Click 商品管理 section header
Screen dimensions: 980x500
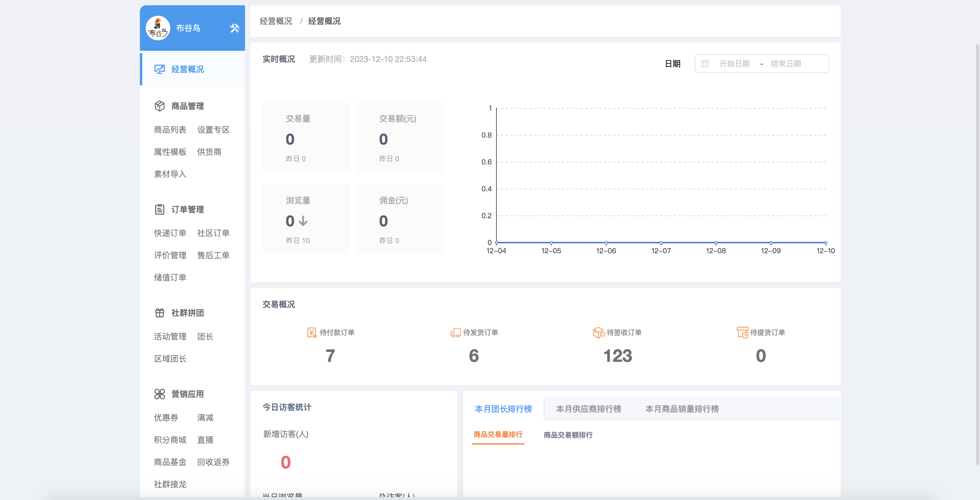187,106
